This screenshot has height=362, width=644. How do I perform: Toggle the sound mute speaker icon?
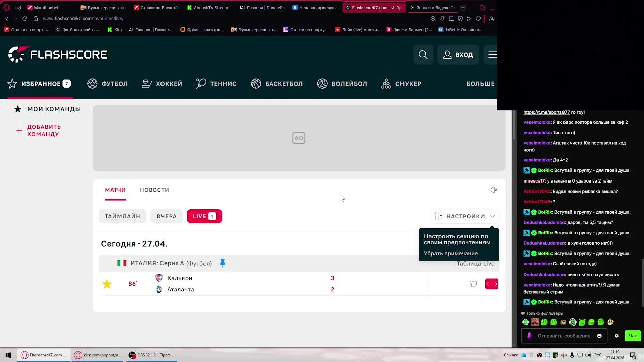[x=493, y=190]
